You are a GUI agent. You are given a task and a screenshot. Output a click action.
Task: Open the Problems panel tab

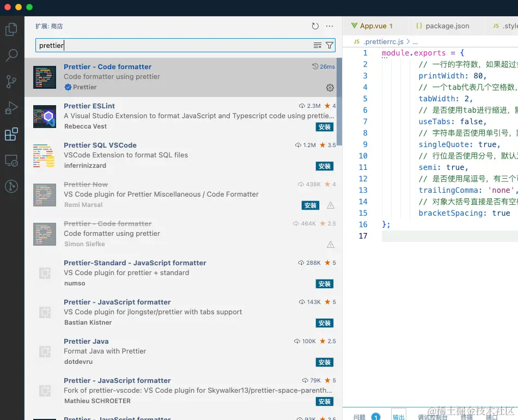click(x=359, y=417)
